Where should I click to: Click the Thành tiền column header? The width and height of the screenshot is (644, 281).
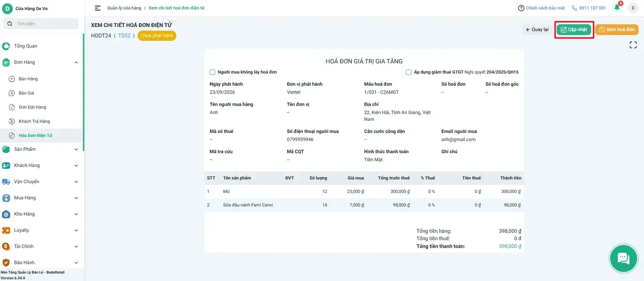click(x=510, y=178)
